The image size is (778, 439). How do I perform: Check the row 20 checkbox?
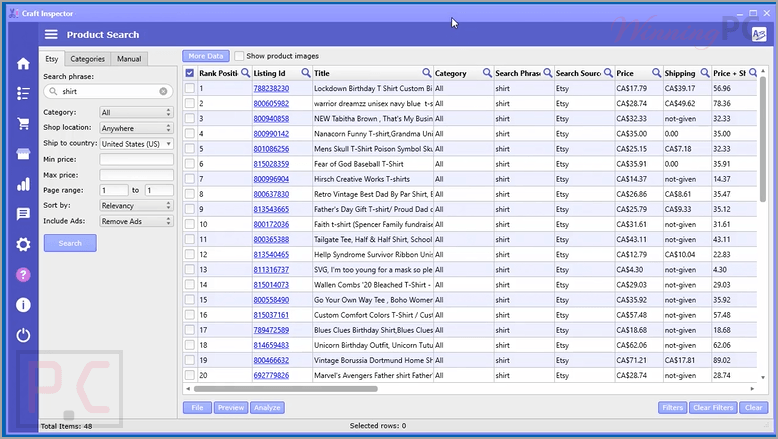tap(190, 376)
